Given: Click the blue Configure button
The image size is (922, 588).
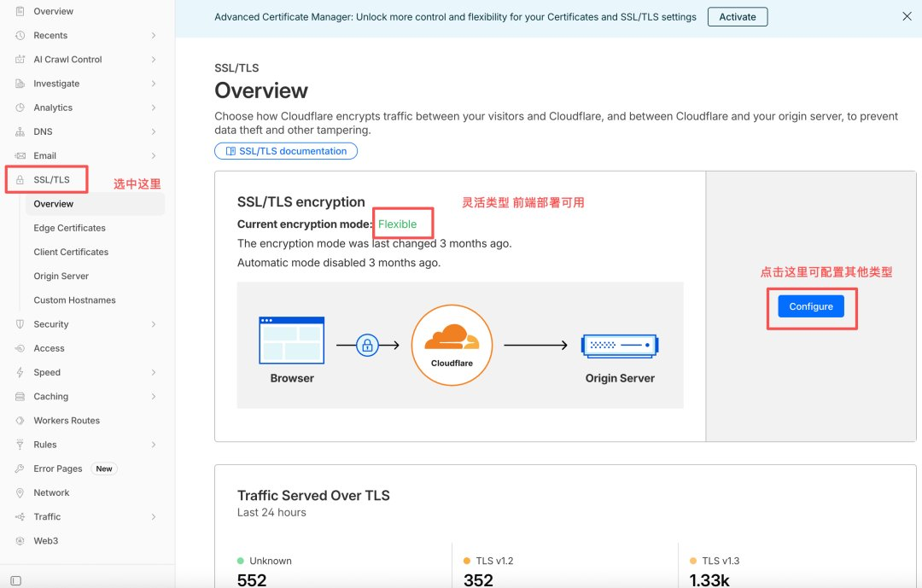Looking at the screenshot, I should (811, 306).
